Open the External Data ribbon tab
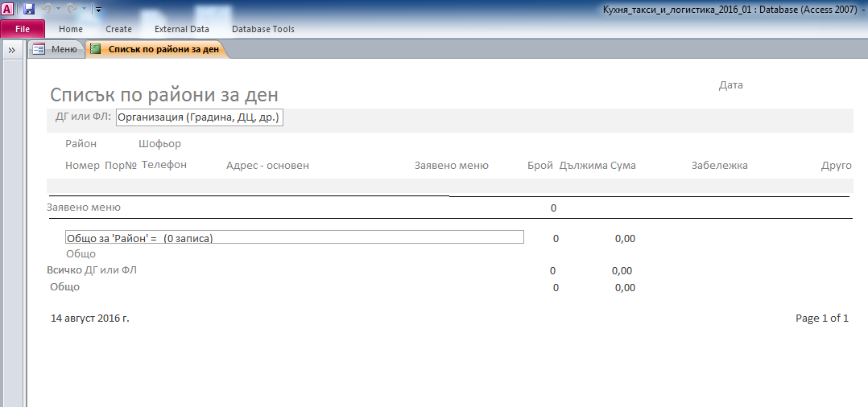This screenshot has height=407, width=868. pos(182,29)
